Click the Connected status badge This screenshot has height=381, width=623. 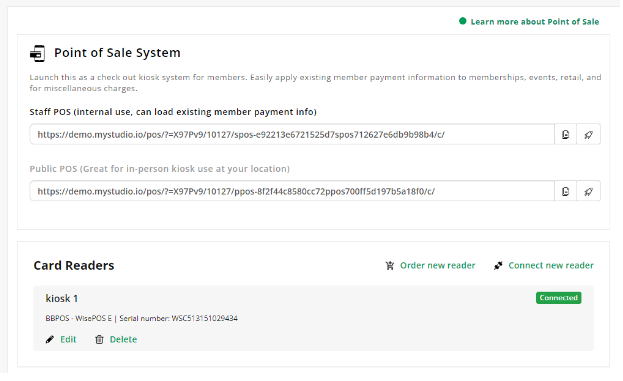(x=558, y=298)
